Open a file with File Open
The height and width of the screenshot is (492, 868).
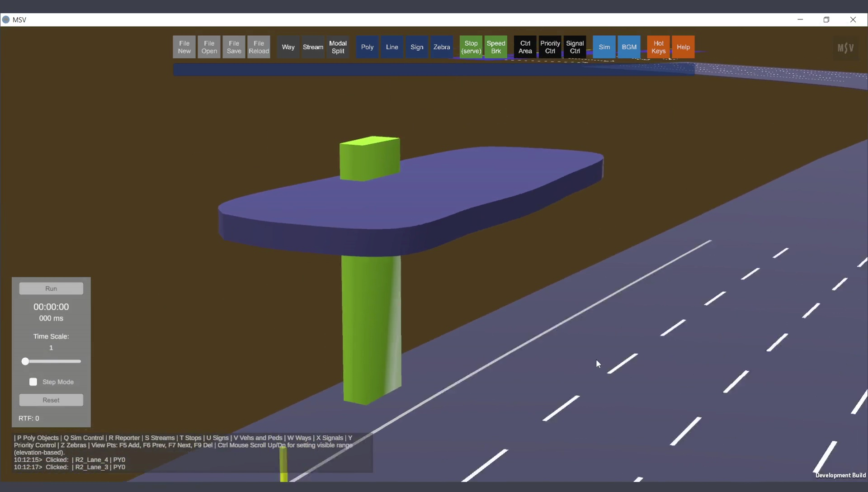[209, 47]
